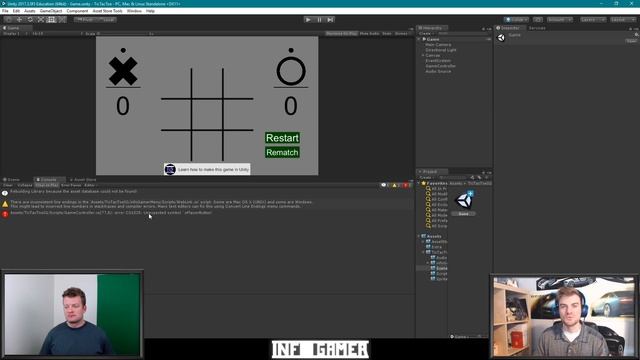
Task: Toggle Stats overlay in Game view
Action: tap(387, 33)
